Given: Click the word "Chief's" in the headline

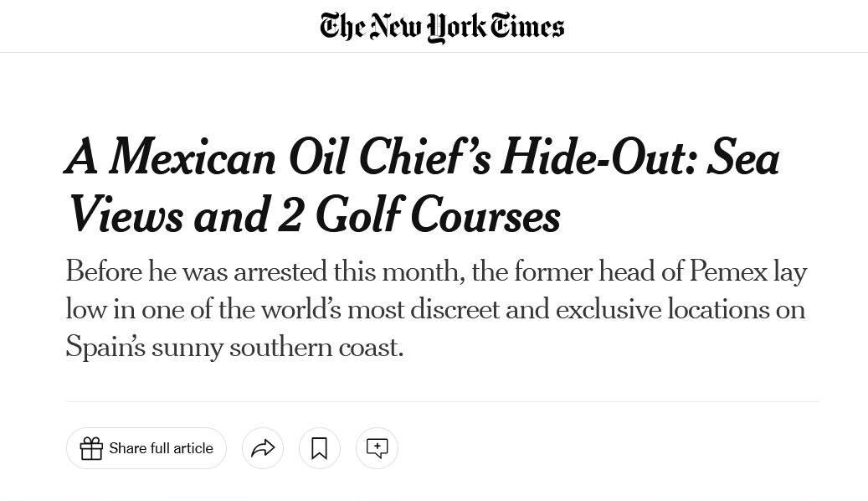Looking at the screenshot, I should [x=424, y=158].
